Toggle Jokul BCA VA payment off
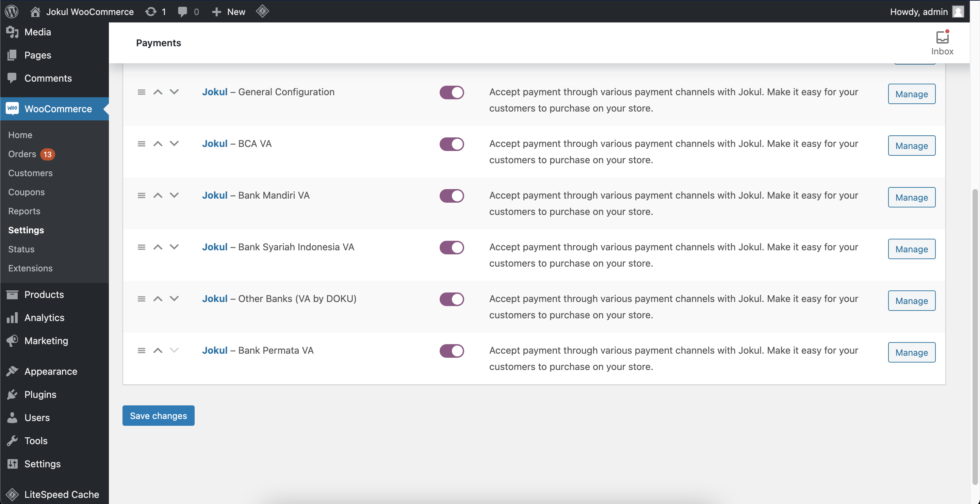Screen dimensions: 980x504 452,143
